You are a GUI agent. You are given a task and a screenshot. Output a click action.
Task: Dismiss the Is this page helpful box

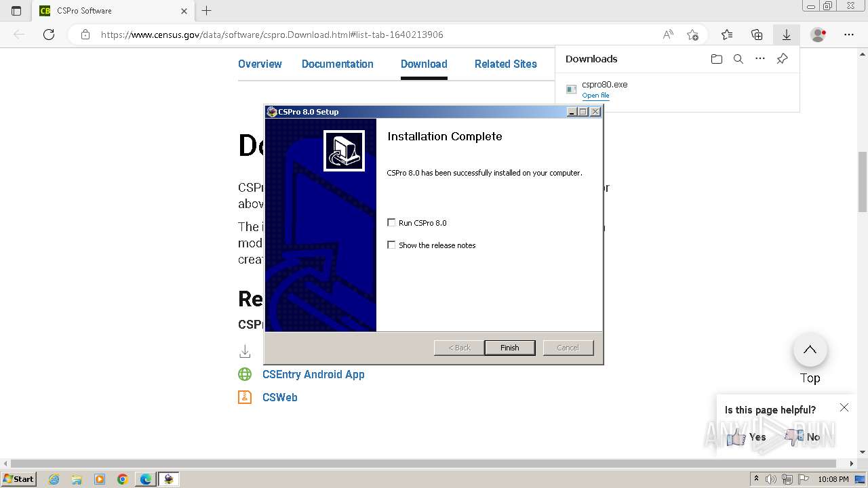(844, 407)
